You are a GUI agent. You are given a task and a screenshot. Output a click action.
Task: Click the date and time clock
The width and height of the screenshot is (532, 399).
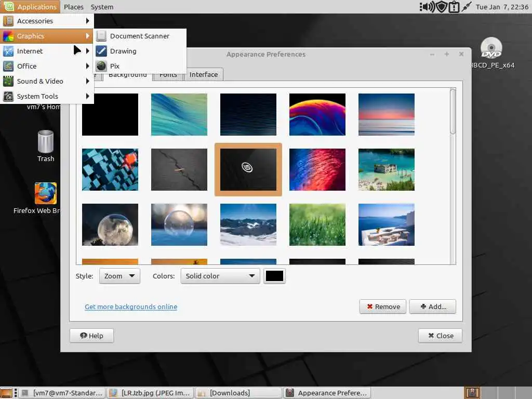coord(502,7)
